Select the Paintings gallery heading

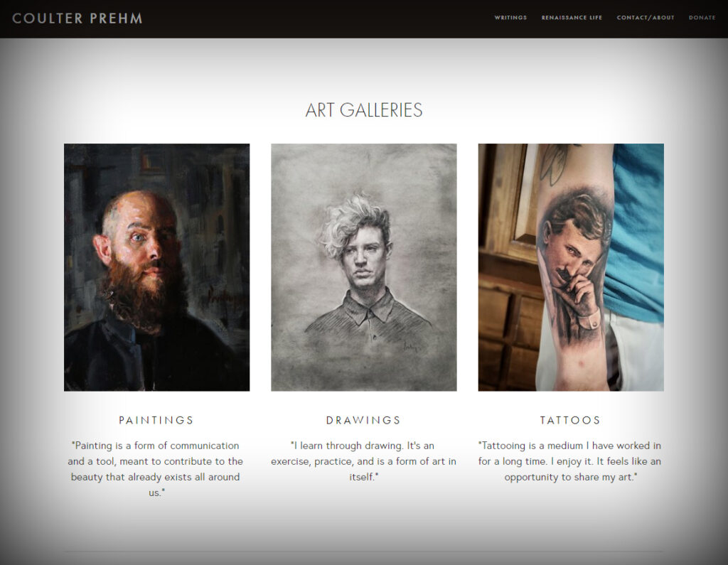tap(156, 420)
